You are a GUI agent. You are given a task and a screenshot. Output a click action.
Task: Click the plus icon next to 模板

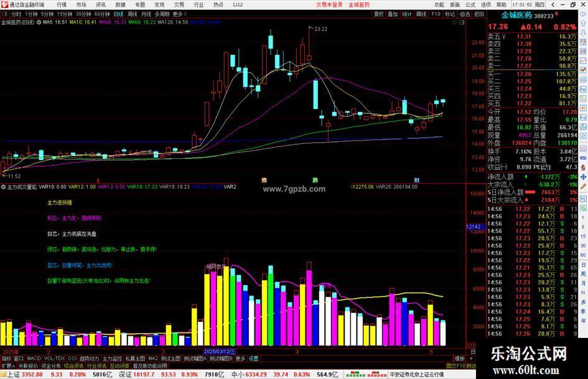(471, 358)
